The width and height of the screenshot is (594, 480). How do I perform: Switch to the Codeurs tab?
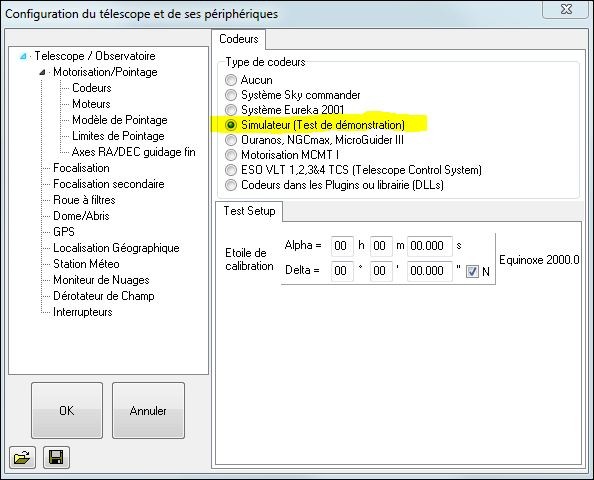(238, 39)
